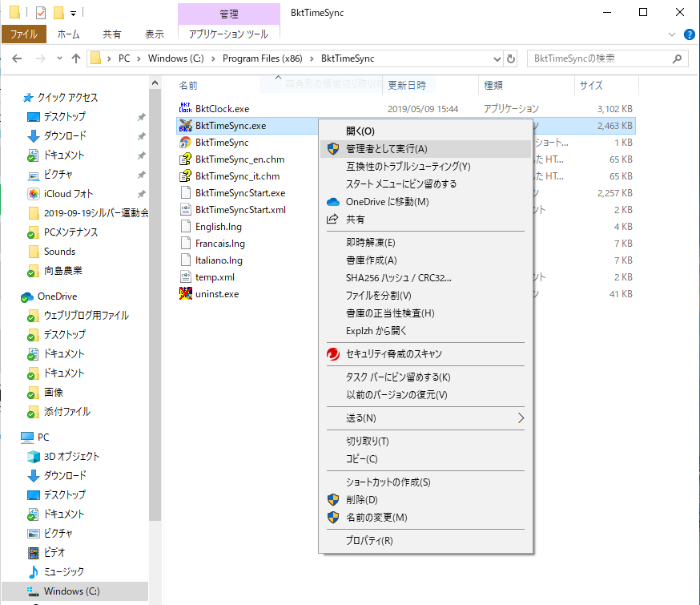
Task: Choose スタート メニューにピン留めする
Action: pyautogui.click(x=425, y=184)
